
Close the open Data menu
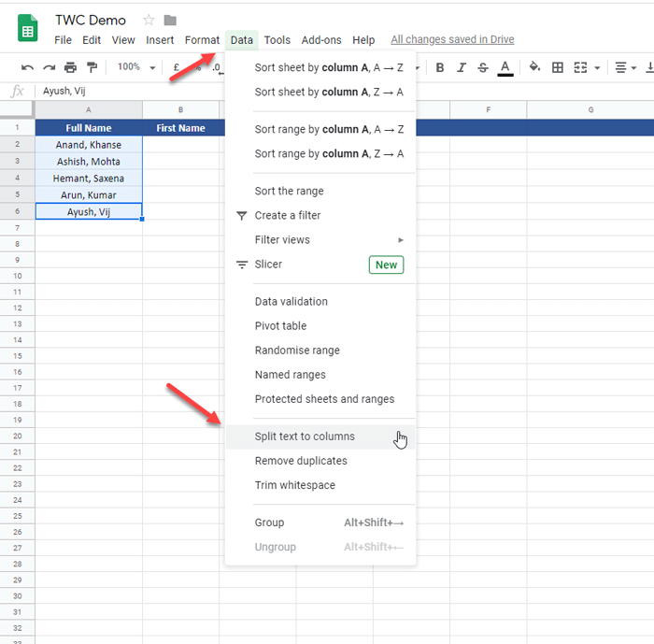tap(241, 40)
